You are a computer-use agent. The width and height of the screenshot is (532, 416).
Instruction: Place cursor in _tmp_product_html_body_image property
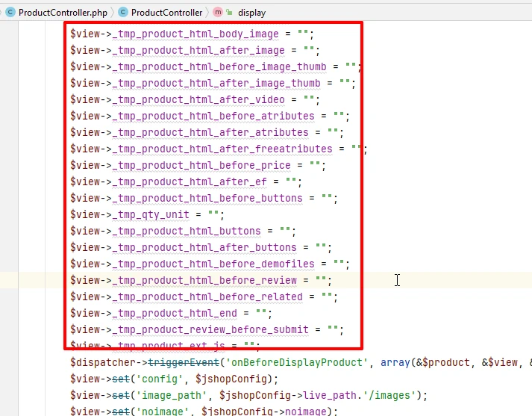[195, 34]
